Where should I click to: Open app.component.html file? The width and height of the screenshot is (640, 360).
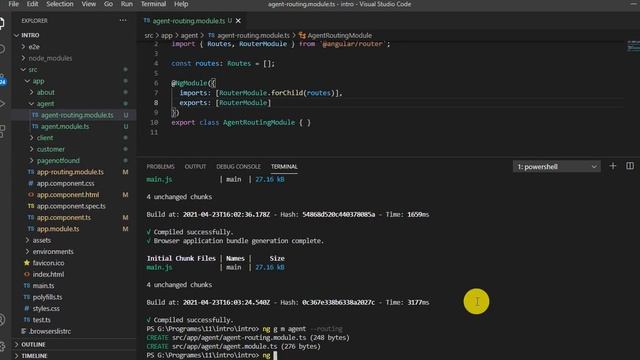click(x=67, y=195)
